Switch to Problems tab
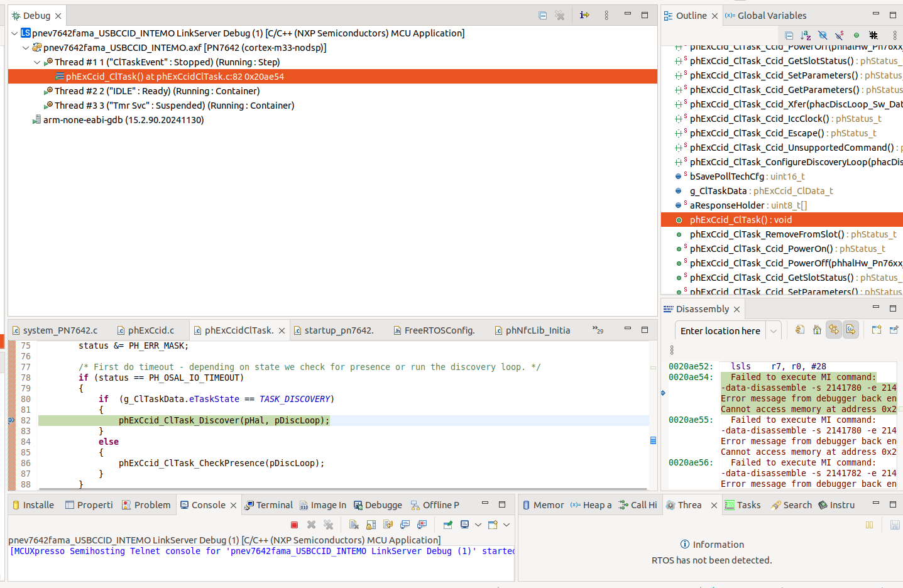Viewport: 903px width, 588px height. tap(146, 505)
